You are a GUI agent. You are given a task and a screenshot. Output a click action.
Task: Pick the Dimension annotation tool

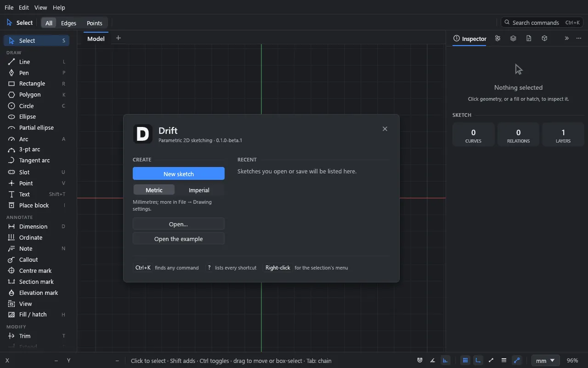pos(37,226)
